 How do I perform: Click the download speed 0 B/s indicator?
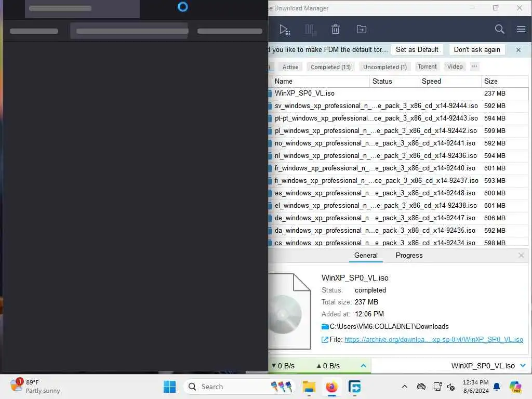click(283, 366)
